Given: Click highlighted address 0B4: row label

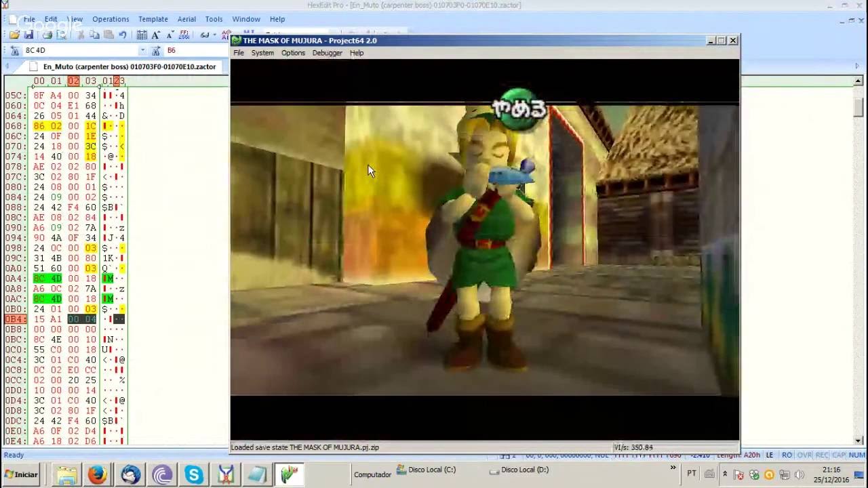Looking at the screenshot, I should (x=15, y=319).
